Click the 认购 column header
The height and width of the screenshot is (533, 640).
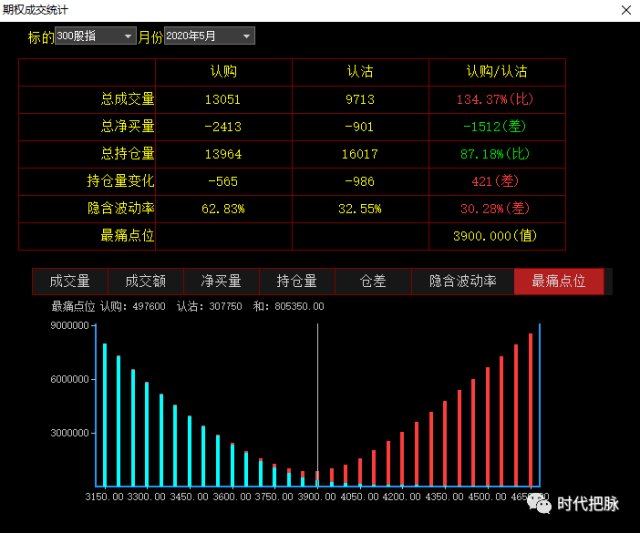tap(224, 72)
